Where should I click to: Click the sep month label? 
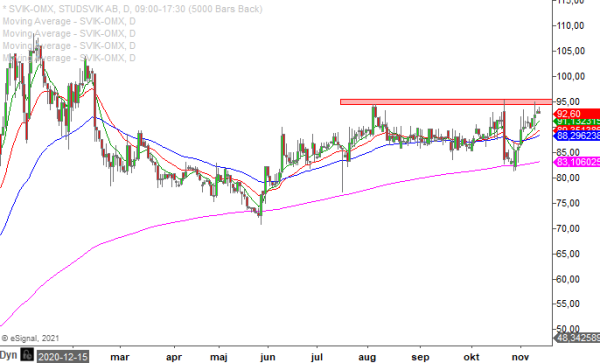(420, 357)
